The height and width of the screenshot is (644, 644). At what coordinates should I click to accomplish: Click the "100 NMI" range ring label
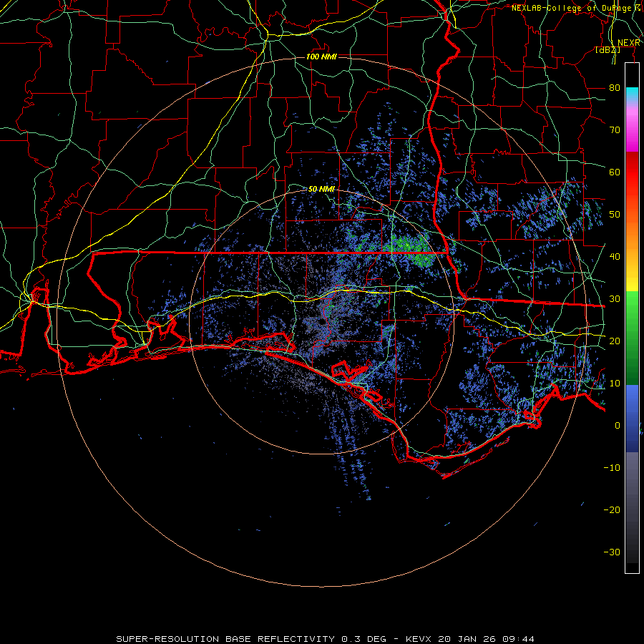pos(321,57)
